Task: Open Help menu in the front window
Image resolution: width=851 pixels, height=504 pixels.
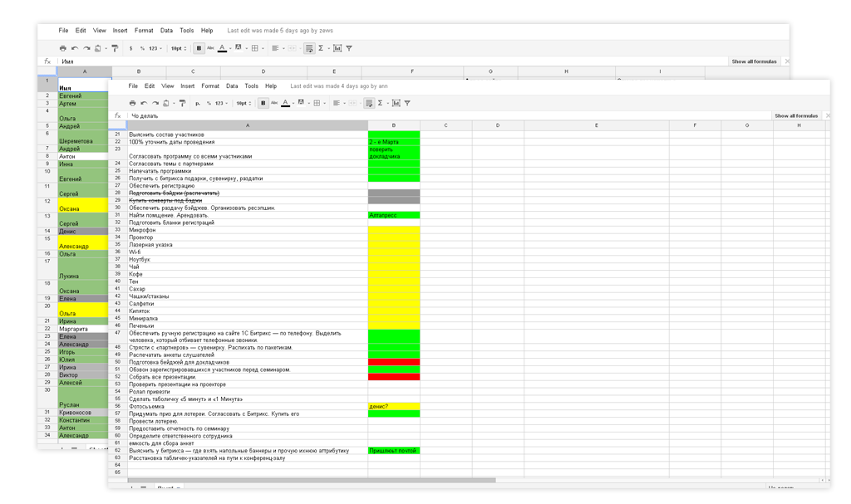Action: coord(271,86)
